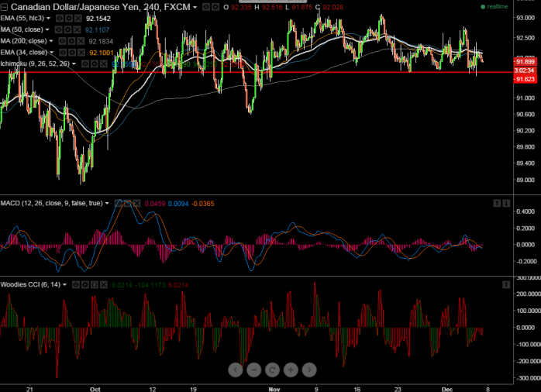Screen dimensions: 541x392
Task: Open settings for MA (200, close)
Action: pyautogui.click(x=71, y=41)
